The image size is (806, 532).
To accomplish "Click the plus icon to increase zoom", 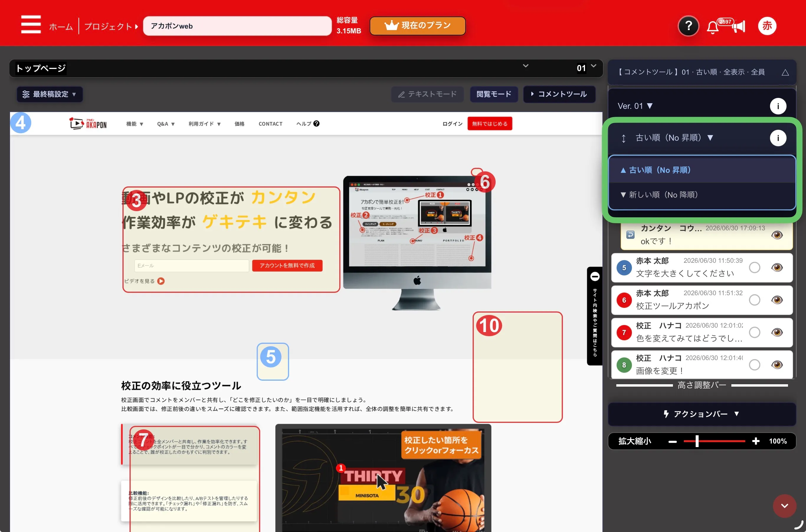I will click(x=756, y=441).
